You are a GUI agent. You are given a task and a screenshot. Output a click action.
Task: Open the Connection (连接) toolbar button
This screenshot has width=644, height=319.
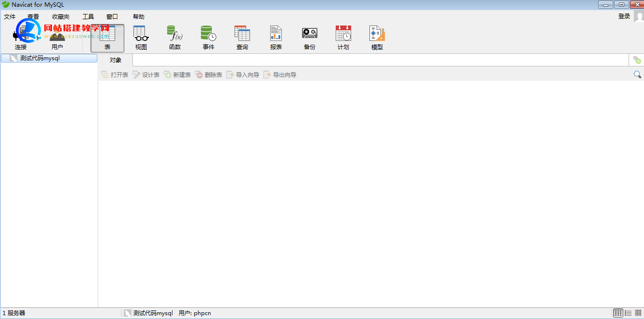(x=21, y=38)
